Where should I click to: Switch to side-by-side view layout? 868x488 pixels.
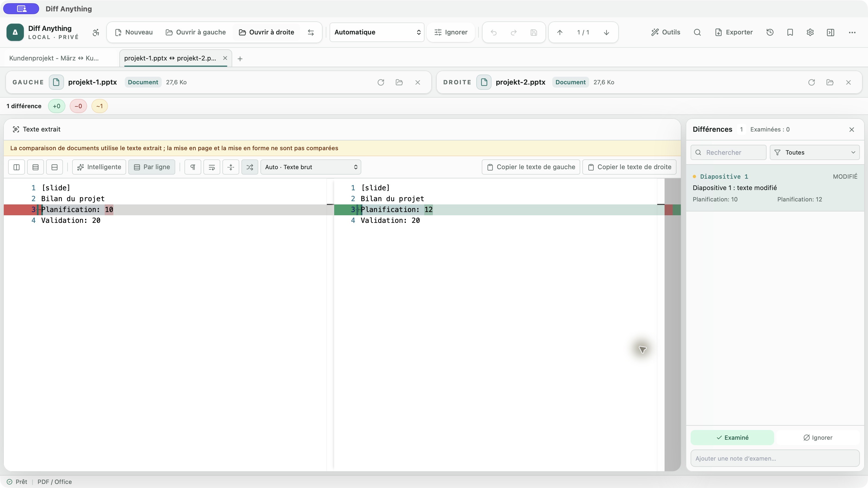pos(17,167)
